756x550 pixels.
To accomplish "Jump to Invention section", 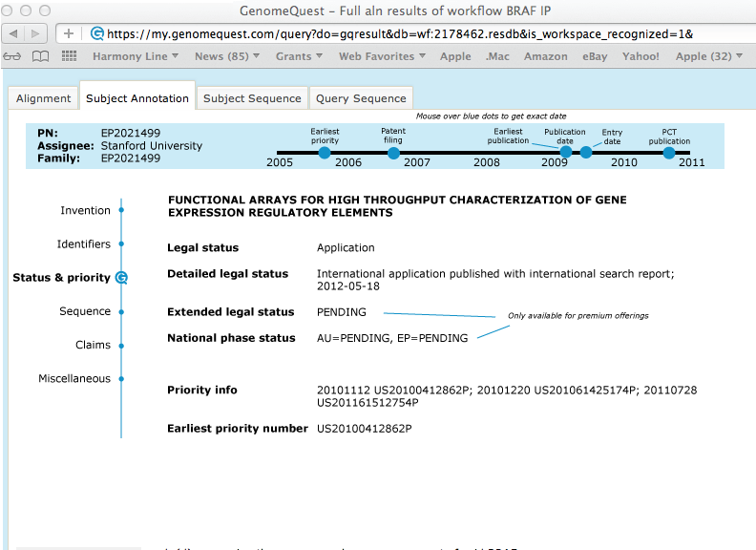I will [85, 210].
